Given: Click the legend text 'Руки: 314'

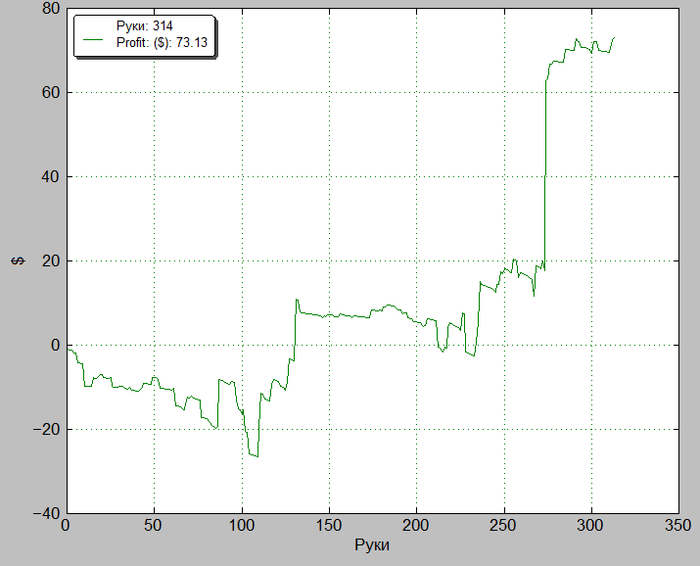Looking at the screenshot, I should coord(144,26).
